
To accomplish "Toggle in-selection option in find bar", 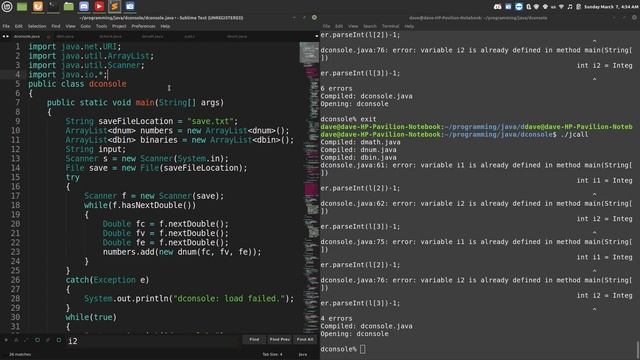I will (48, 340).
